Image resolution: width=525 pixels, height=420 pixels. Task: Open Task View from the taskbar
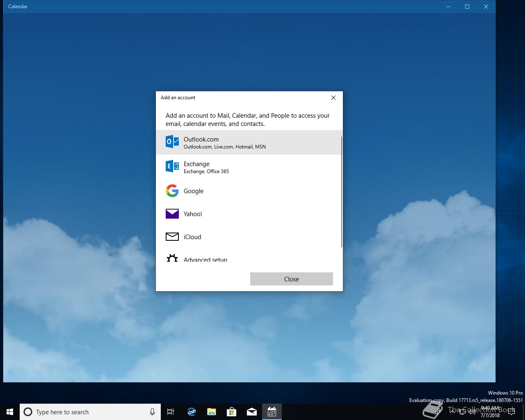(x=171, y=412)
